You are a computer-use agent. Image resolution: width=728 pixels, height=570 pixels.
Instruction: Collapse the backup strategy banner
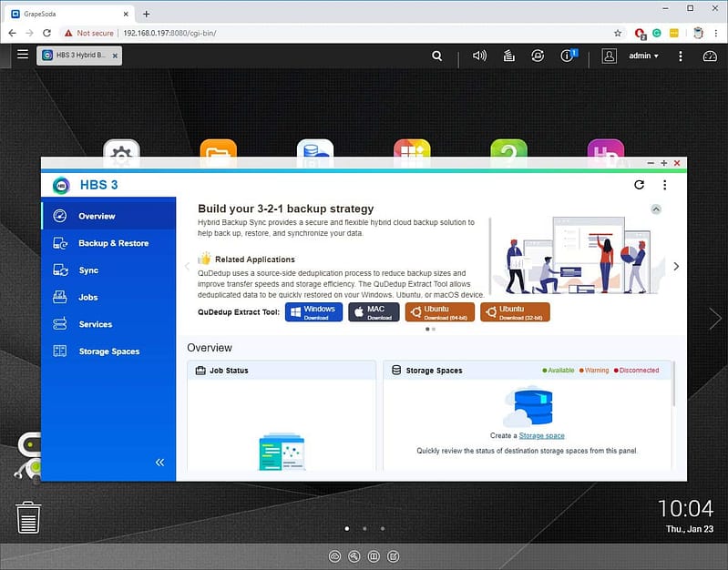tap(656, 209)
